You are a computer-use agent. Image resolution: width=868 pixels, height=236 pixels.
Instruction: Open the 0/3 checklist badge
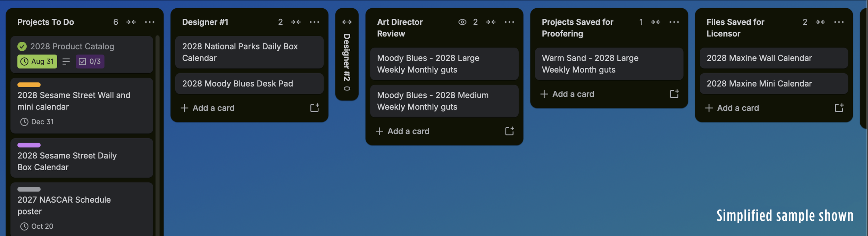(90, 62)
